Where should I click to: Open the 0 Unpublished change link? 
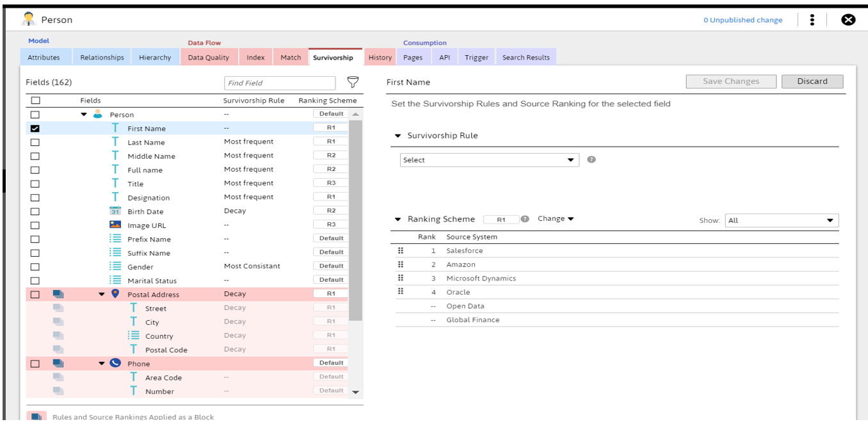coord(743,20)
